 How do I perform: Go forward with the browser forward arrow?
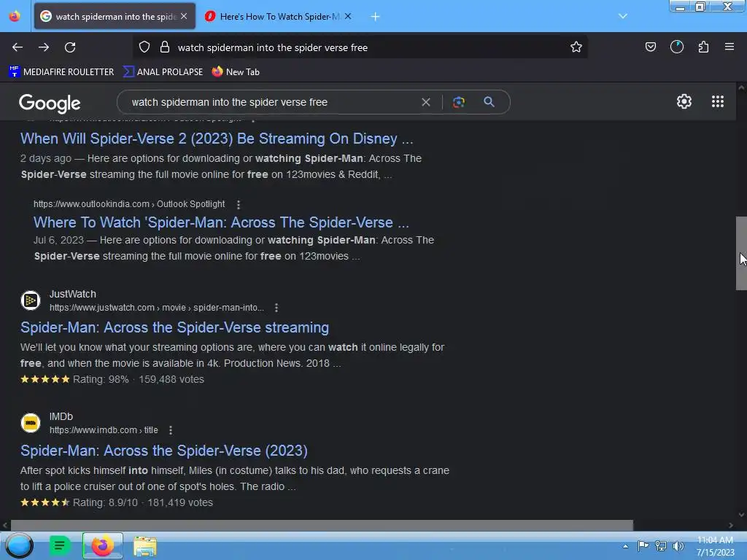coord(44,47)
